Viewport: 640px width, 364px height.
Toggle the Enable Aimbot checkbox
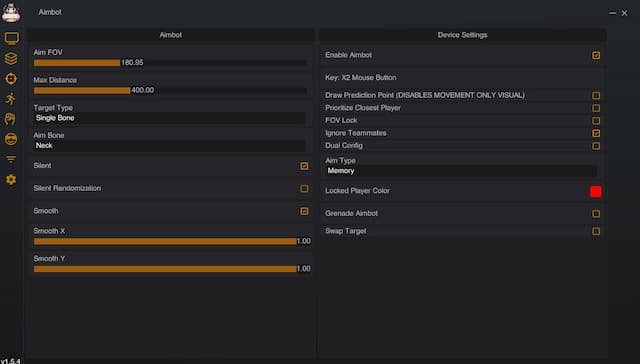click(x=596, y=55)
